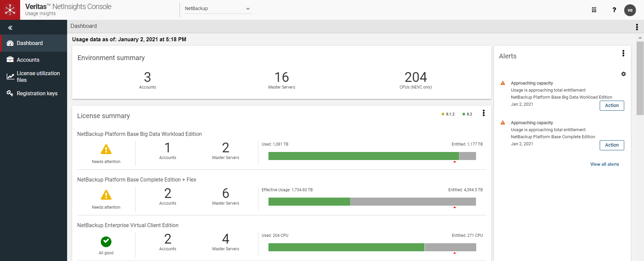The width and height of the screenshot is (644, 261).
Task: Click the Usage data as of timestamp
Action: pyautogui.click(x=129, y=39)
